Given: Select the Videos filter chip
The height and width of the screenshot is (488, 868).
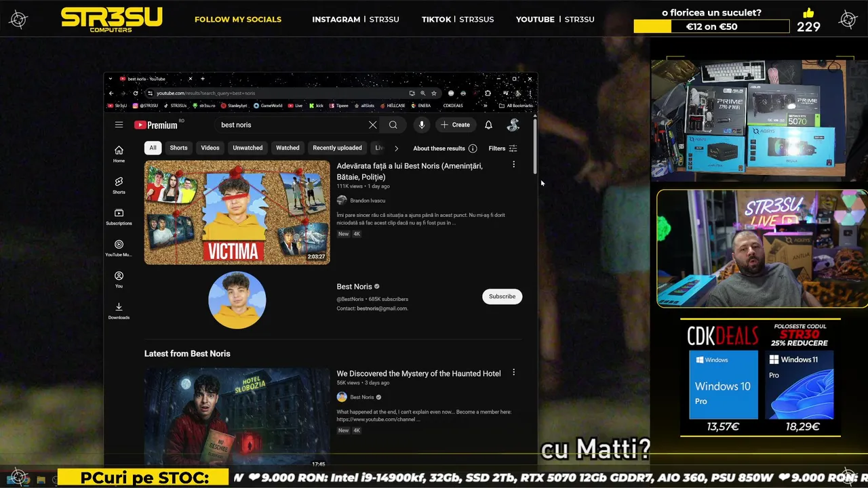Looking at the screenshot, I should tap(210, 148).
